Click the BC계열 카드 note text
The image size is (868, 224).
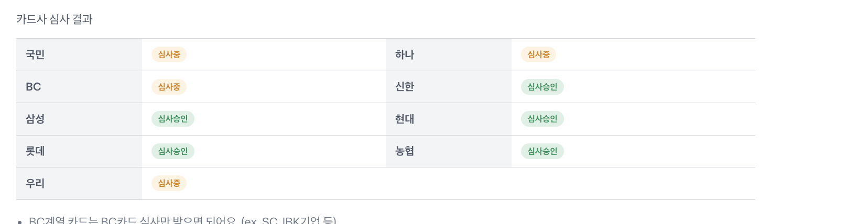point(182,220)
